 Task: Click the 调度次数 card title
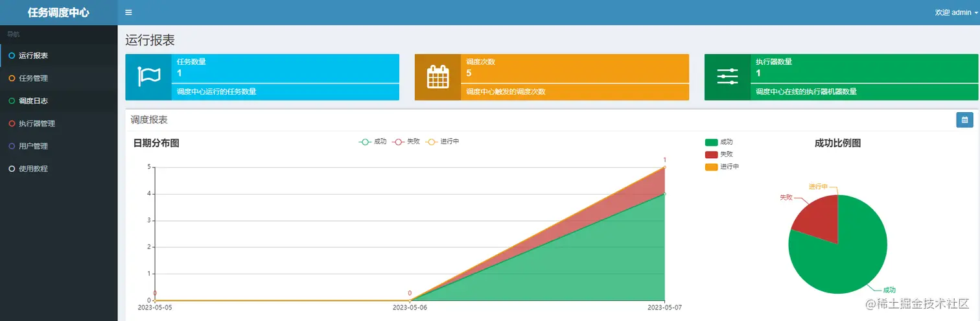tap(480, 62)
